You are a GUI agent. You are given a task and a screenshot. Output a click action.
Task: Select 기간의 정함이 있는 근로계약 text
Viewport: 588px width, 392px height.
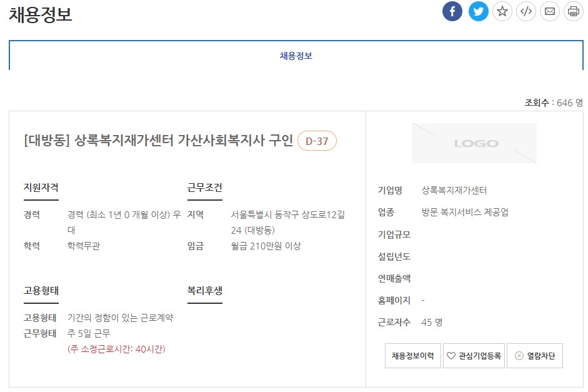tap(121, 318)
